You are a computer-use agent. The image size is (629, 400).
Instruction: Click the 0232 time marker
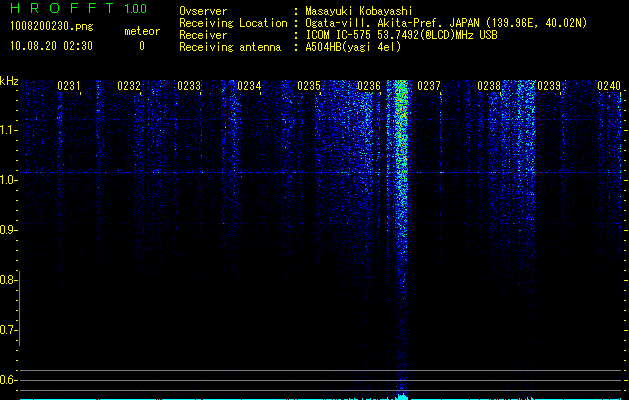[x=129, y=86]
